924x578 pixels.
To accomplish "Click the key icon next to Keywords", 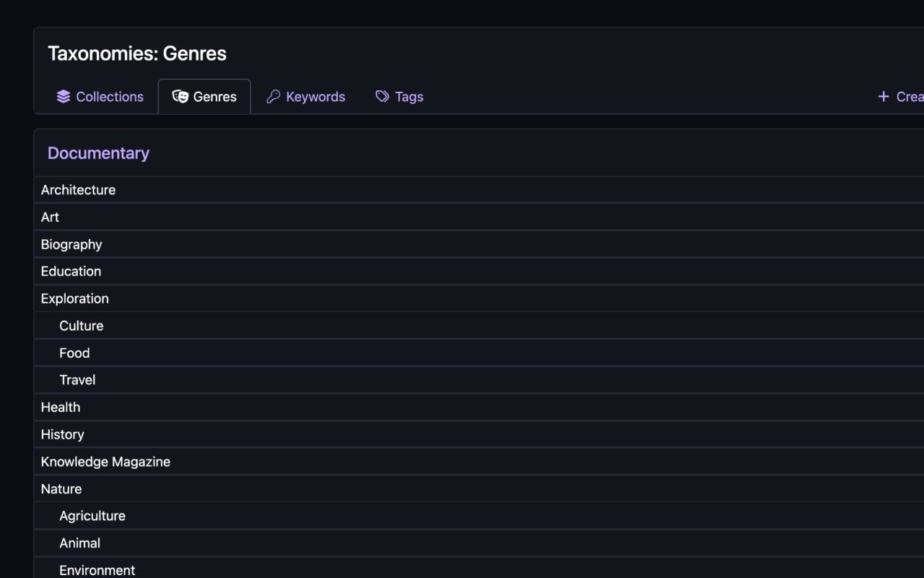I will click(272, 96).
